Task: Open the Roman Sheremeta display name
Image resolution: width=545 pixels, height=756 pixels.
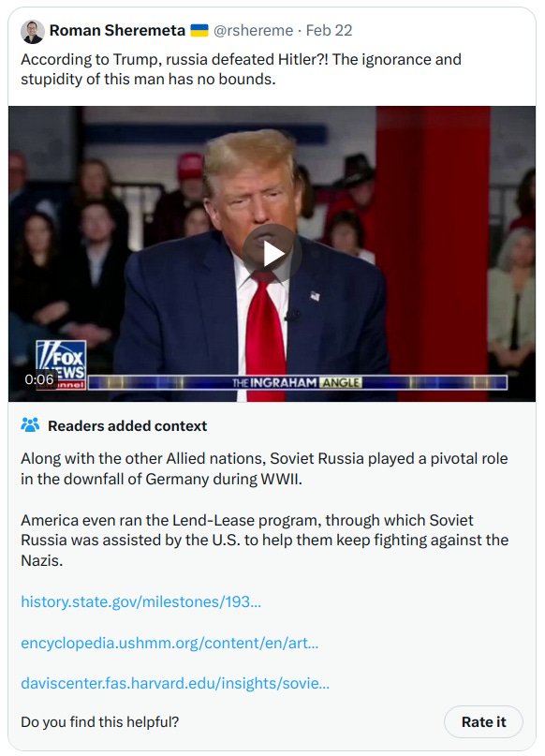Action: (x=117, y=30)
